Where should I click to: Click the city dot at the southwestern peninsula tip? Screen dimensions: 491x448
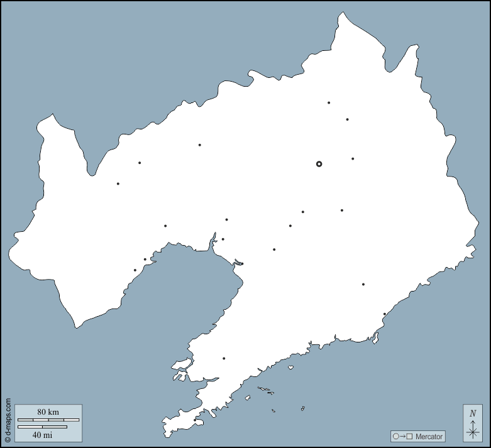click(x=195, y=420)
